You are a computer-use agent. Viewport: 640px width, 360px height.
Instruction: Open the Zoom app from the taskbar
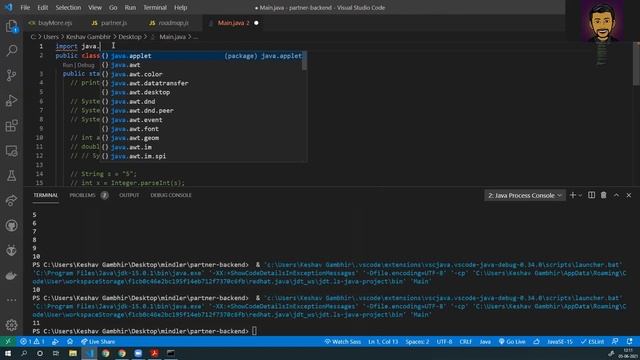[138, 353]
